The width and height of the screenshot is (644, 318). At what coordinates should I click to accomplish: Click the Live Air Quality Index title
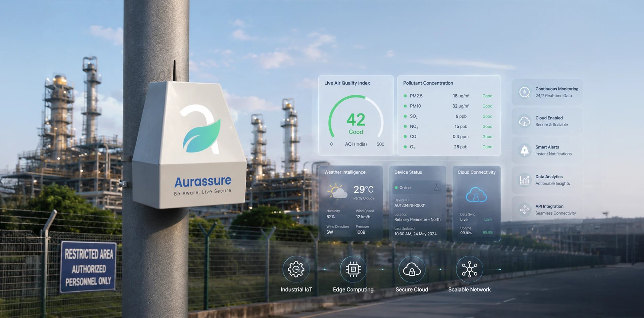(347, 83)
